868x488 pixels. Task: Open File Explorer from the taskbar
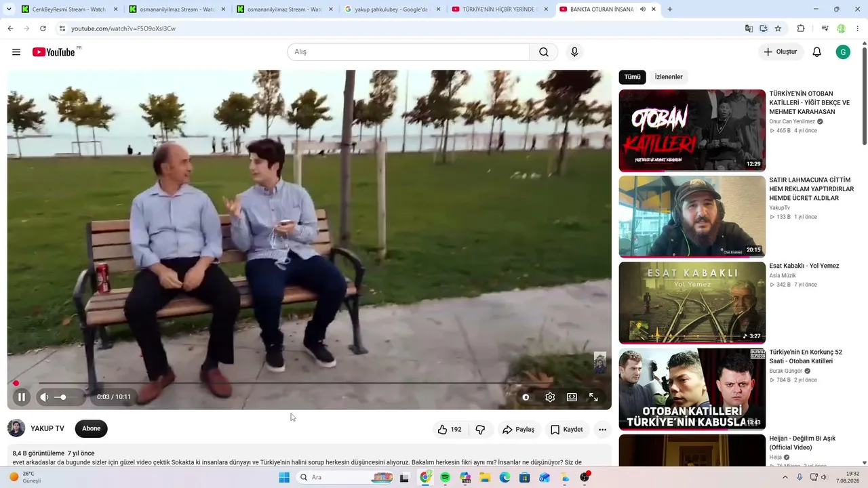coord(485,477)
